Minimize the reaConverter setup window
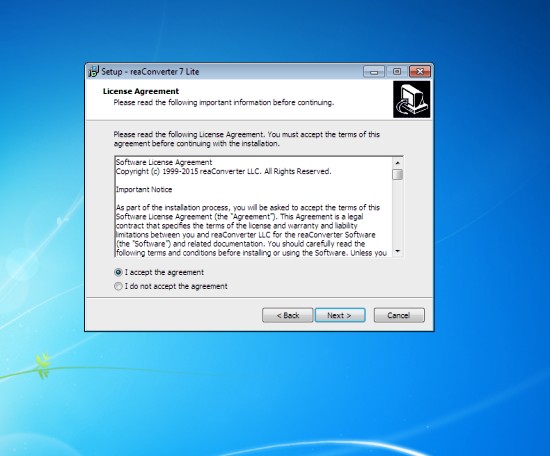 [x=374, y=72]
